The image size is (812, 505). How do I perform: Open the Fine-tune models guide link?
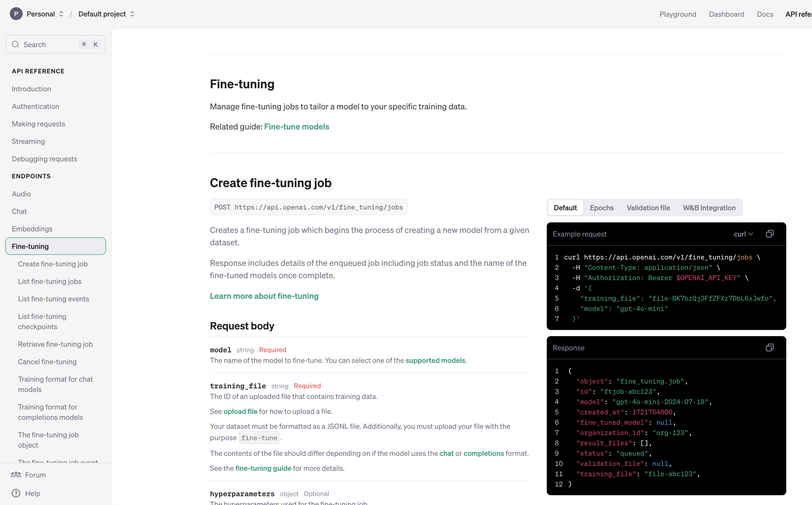(x=296, y=127)
